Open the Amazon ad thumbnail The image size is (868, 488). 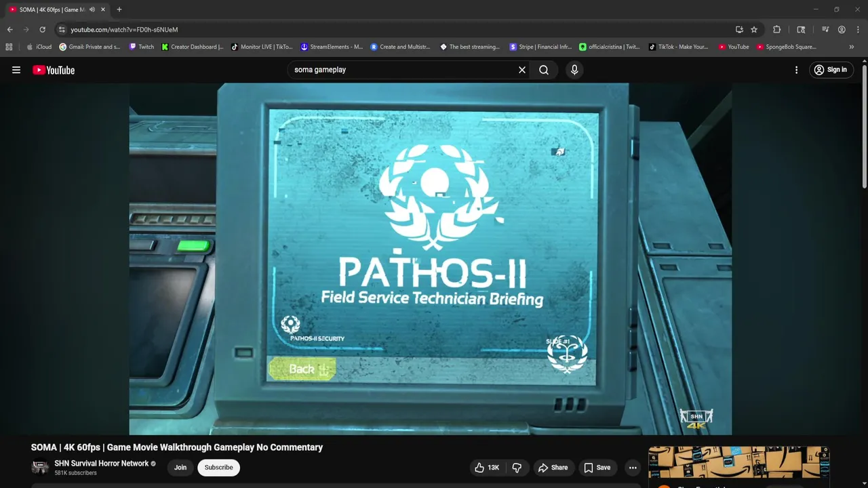738,462
